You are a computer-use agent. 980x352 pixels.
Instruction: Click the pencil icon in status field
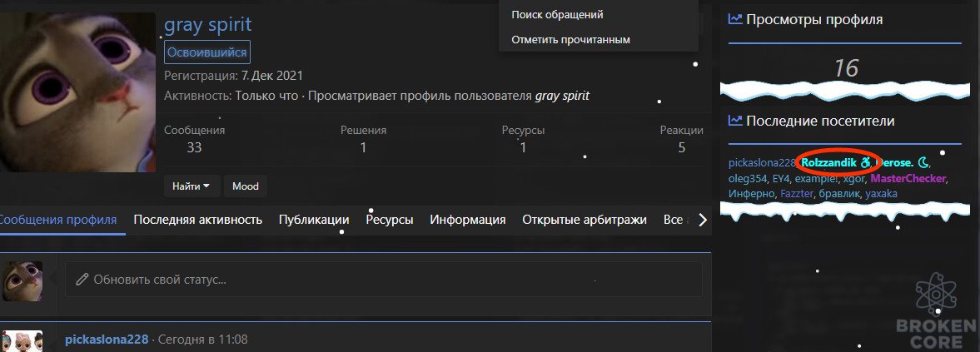[82, 279]
